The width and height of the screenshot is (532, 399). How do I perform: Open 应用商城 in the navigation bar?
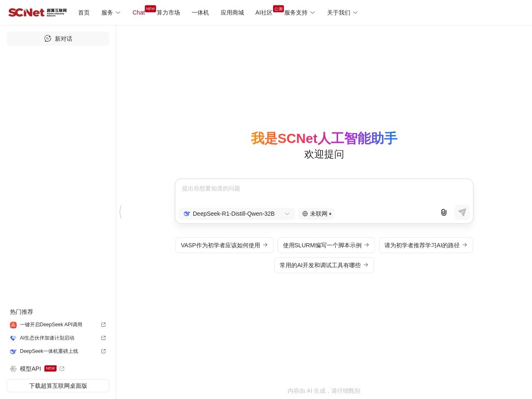(232, 12)
